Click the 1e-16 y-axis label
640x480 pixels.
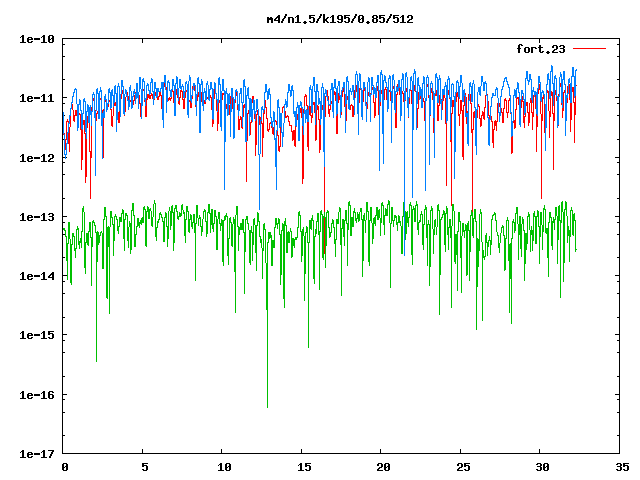point(37,395)
